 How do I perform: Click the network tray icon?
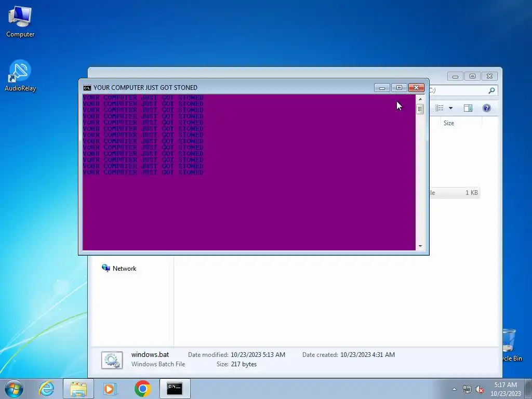coord(467,390)
